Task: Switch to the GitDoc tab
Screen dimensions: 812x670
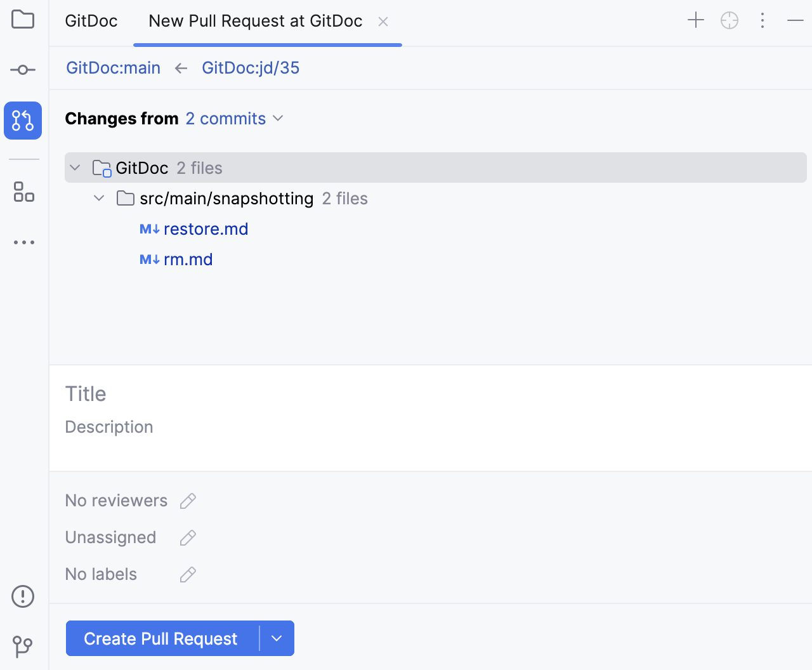Action: coord(91,20)
